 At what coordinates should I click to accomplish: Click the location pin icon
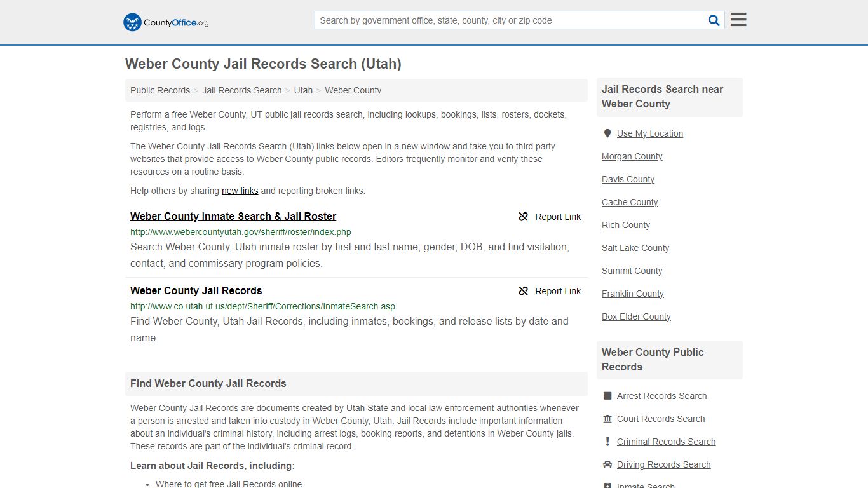607,133
